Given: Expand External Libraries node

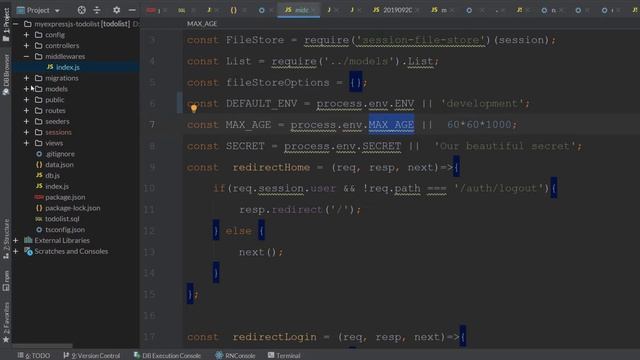Looking at the screenshot, I should coord(16,240).
